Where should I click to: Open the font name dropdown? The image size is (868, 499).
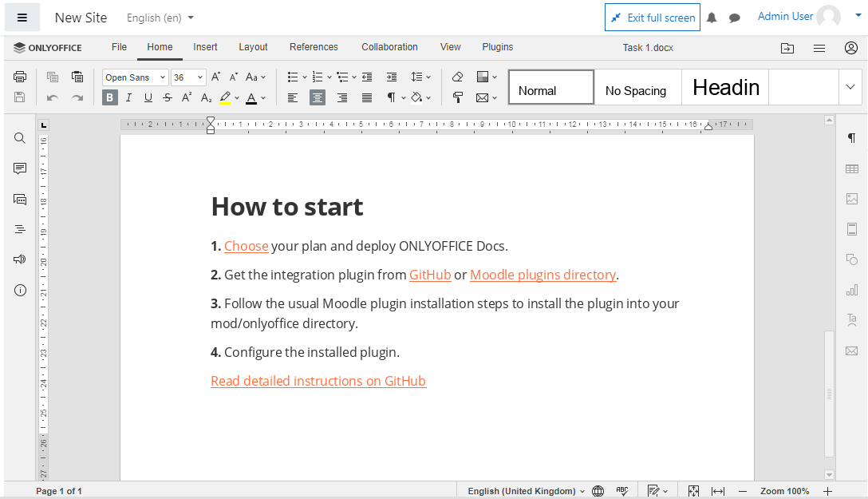click(x=162, y=77)
